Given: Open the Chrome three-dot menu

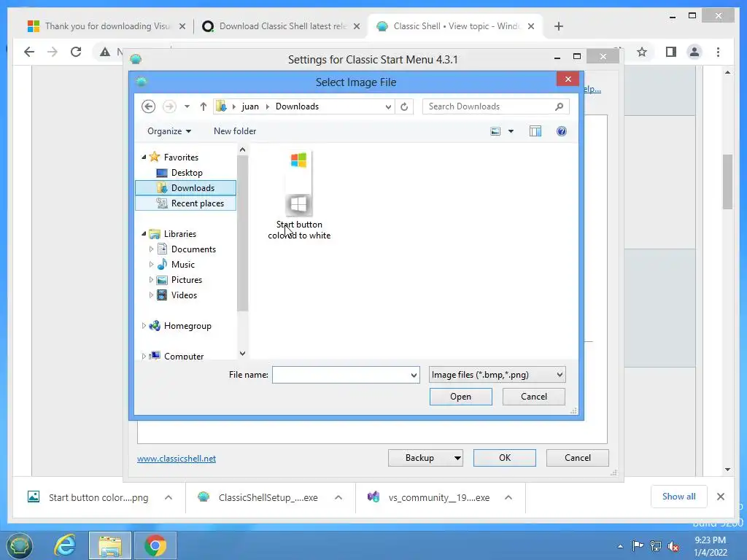Looking at the screenshot, I should pyautogui.click(x=718, y=52).
